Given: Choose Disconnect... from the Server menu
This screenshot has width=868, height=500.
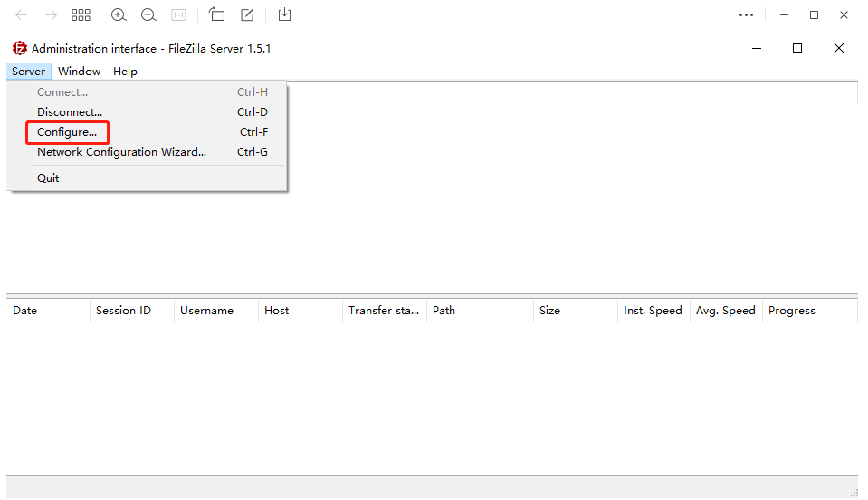Looking at the screenshot, I should coord(147,111).
